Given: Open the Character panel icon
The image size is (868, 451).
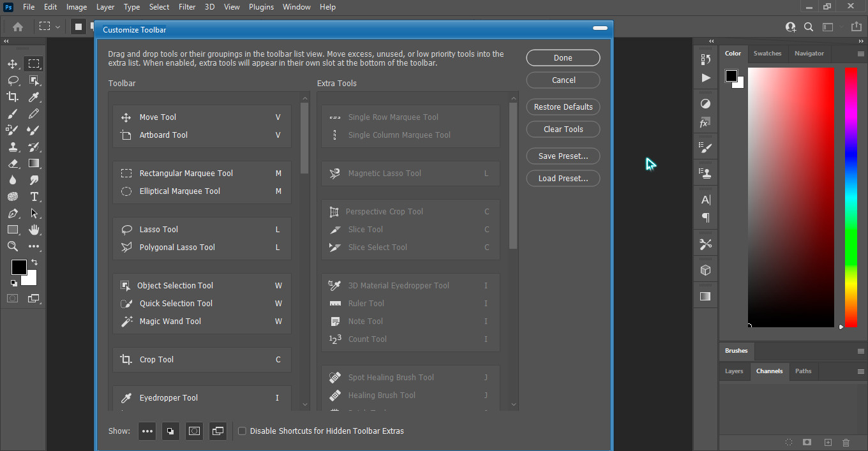Looking at the screenshot, I should tap(705, 200).
